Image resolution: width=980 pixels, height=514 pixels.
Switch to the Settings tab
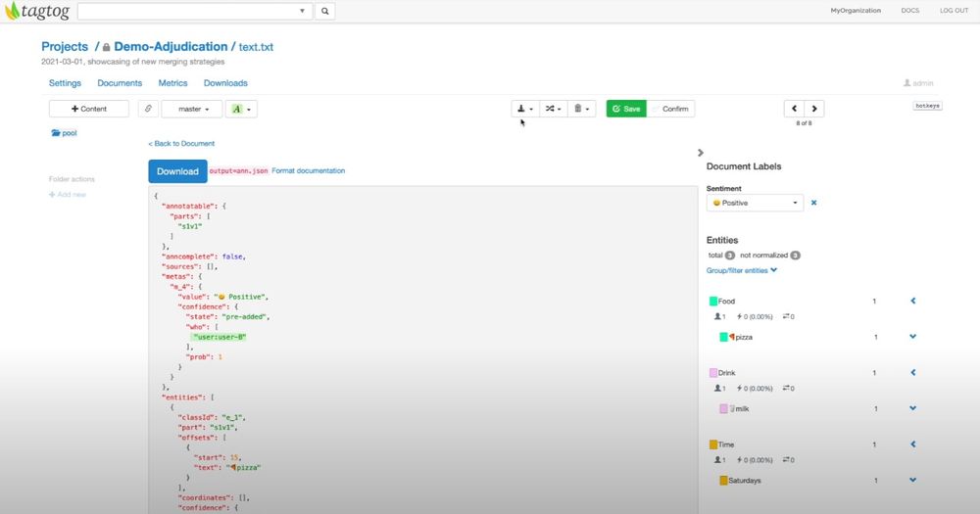(65, 83)
